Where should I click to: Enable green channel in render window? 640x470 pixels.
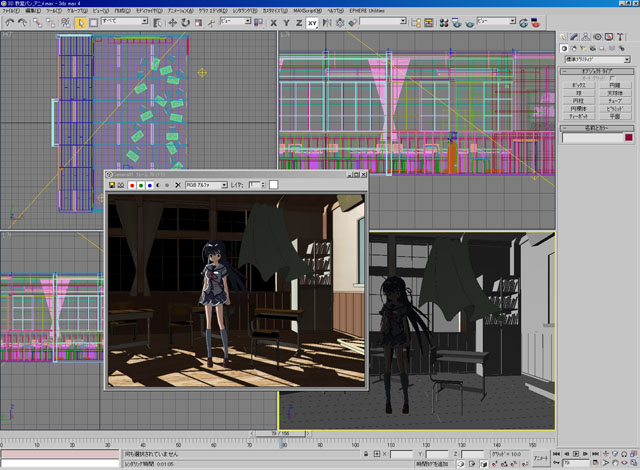[141, 185]
